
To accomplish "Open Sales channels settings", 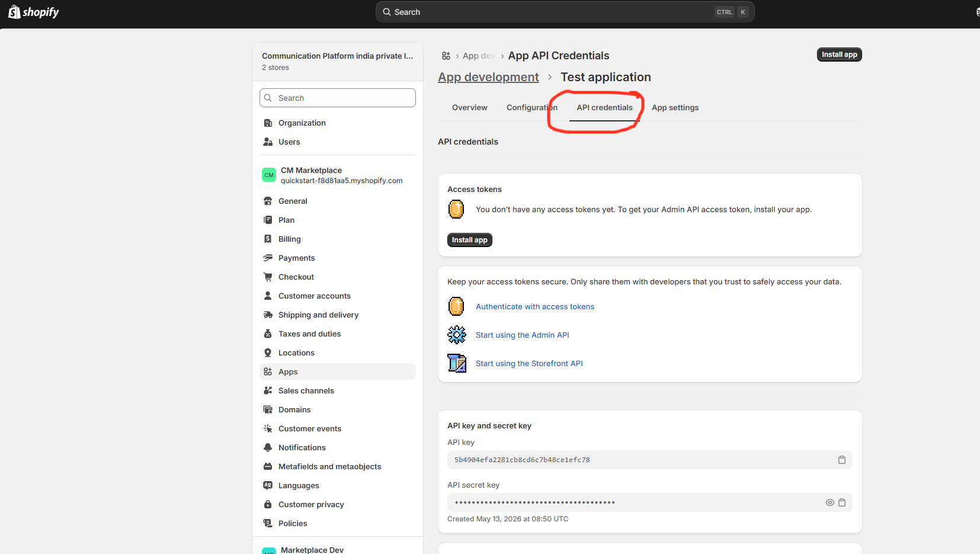I will [x=338, y=390].
